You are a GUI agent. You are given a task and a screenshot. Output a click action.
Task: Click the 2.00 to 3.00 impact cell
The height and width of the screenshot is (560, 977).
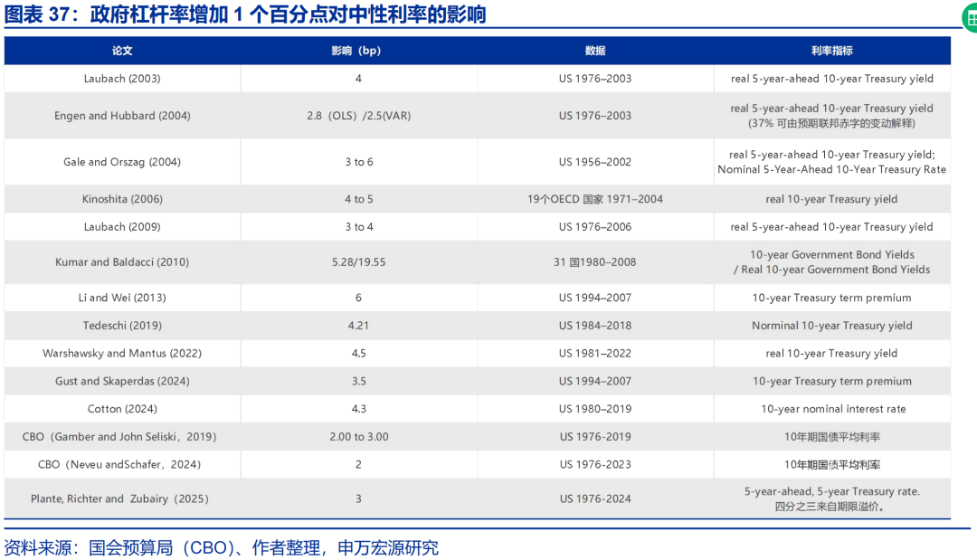(x=358, y=437)
